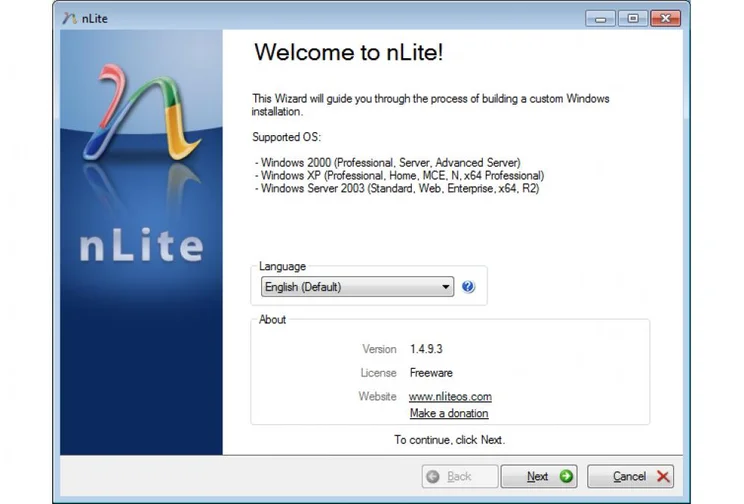Minimize the nLite window
The width and height of the screenshot is (744, 504).
[x=600, y=19]
